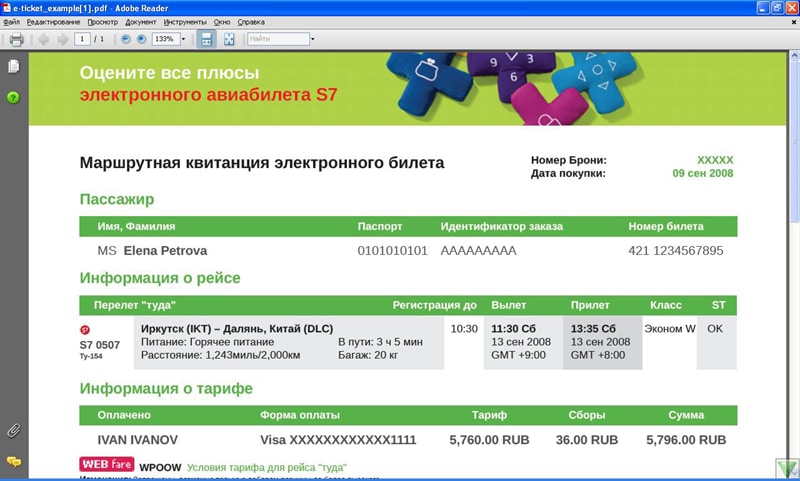Select passport number 0101010101
This screenshot has width=800, height=481.
coord(392,250)
